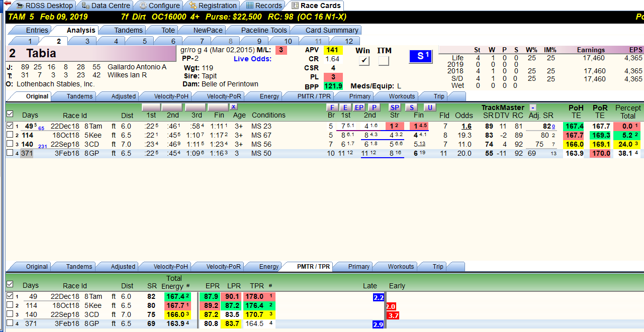
Task: Click the blue U filter button
Action: [x=429, y=107]
